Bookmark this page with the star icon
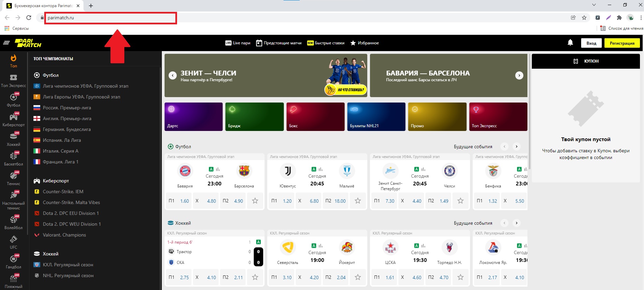Image resolution: width=644 pixels, height=290 pixels. [x=584, y=18]
